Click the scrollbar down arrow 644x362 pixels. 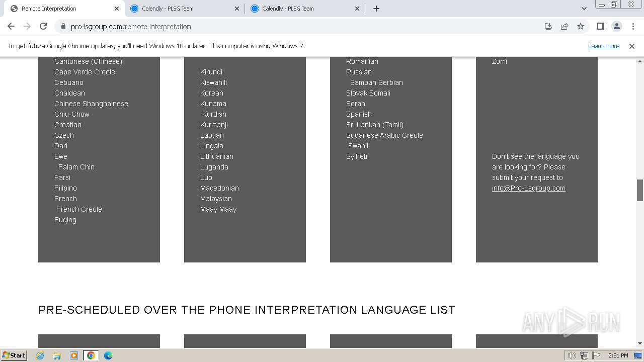(640, 343)
